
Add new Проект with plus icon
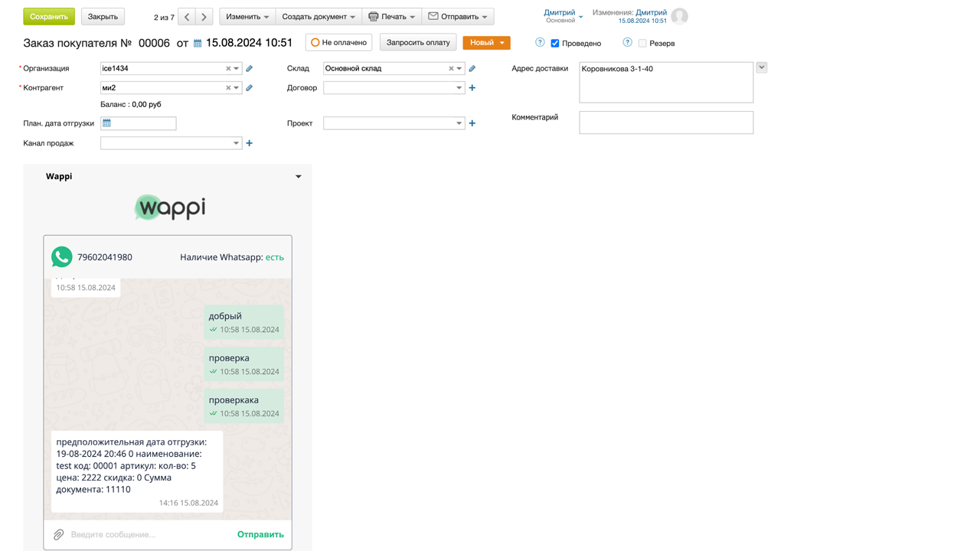tap(472, 123)
